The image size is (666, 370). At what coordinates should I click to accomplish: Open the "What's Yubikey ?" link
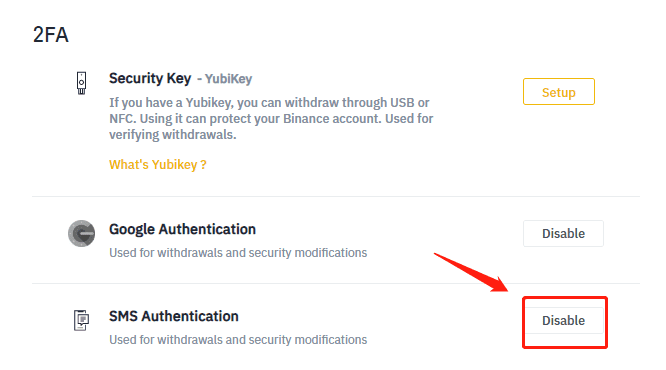(158, 164)
